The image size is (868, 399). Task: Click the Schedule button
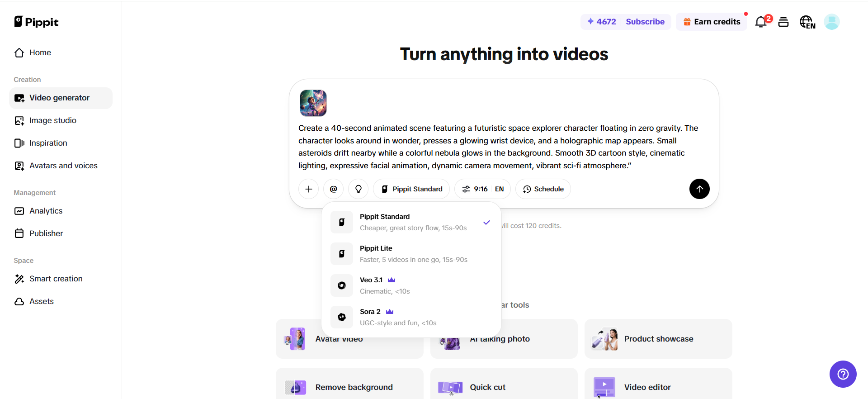[x=543, y=189]
